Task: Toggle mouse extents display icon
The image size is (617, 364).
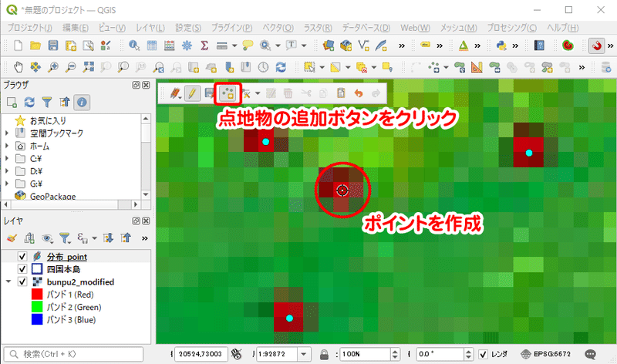Action: point(236,354)
